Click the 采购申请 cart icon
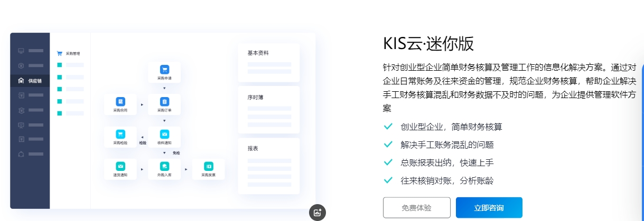Viewport: 644px width, 221px height. (x=164, y=69)
